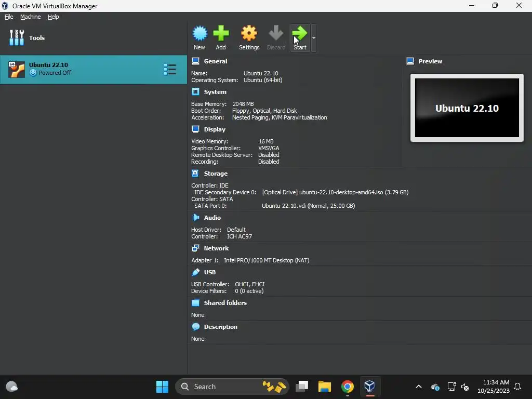Click the Description section speech bubble icon

pos(195,326)
